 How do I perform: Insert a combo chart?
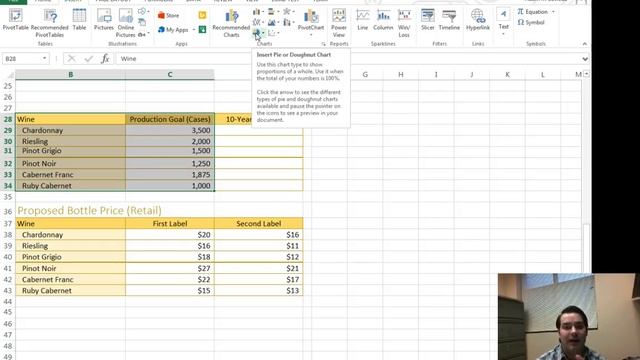click(x=288, y=22)
